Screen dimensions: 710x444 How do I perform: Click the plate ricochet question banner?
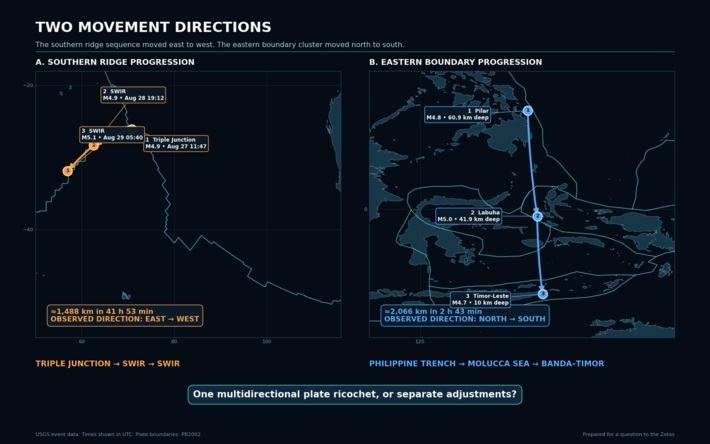tap(355, 394)
